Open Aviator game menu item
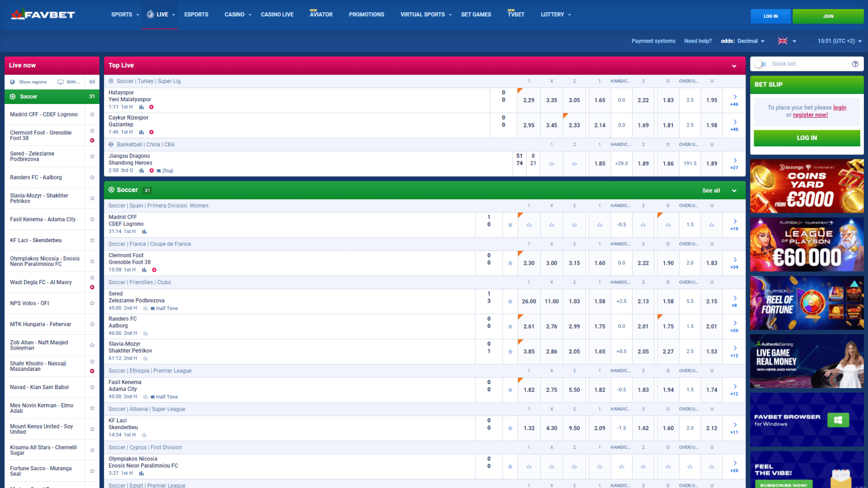 [x=321, y=14]
